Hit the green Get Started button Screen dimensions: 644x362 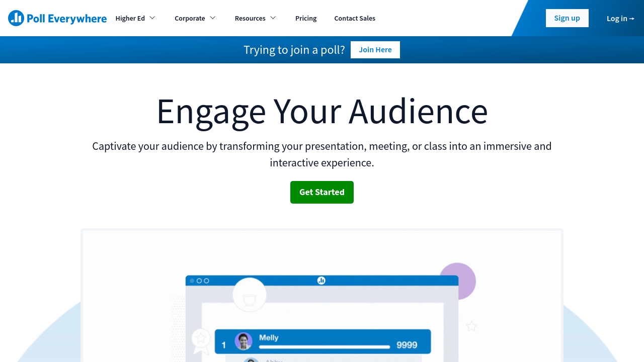pos(322,192)
